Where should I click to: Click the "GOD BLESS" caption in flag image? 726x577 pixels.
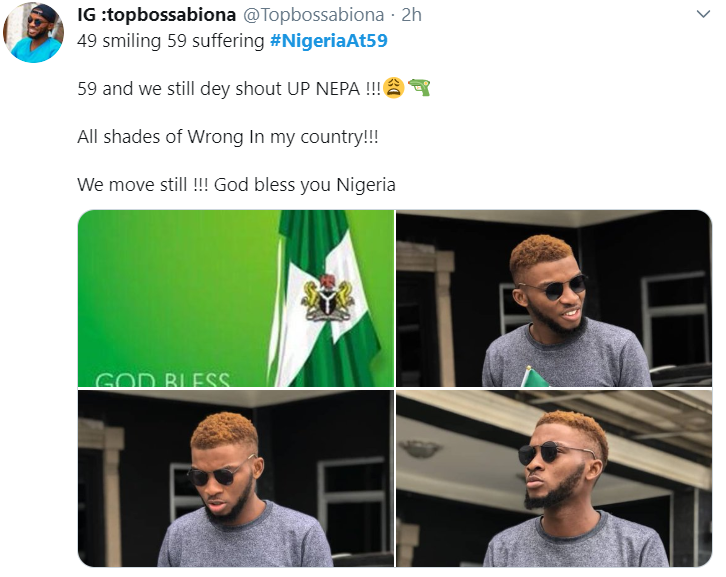(x=163, y=380)
